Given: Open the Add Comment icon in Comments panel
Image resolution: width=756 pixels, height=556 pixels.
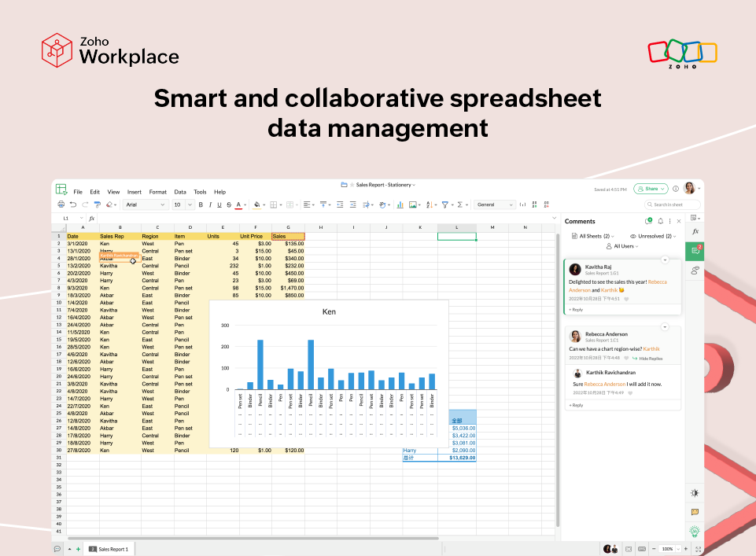Looking at the screenshot, I should click(648, 221).
